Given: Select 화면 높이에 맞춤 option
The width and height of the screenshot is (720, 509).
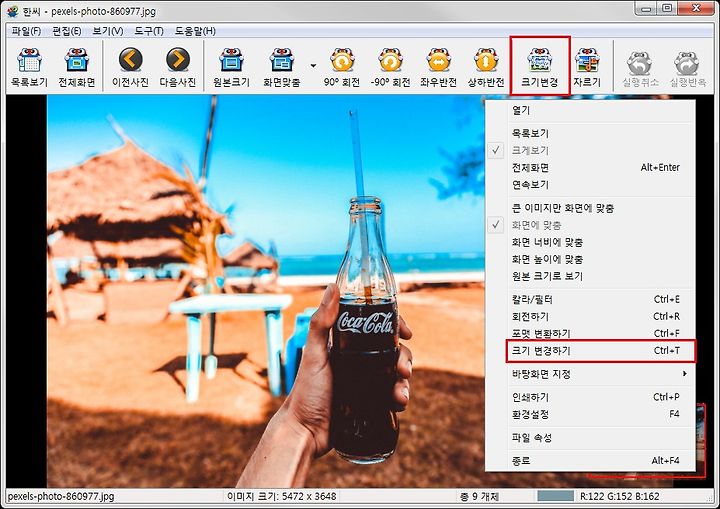Looking at the screenshot, I should tap(590, 259).
